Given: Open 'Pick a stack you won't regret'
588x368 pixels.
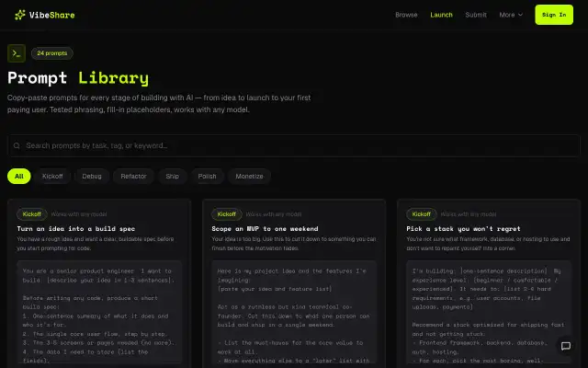Looking at the screenshot, I should 463,229.
